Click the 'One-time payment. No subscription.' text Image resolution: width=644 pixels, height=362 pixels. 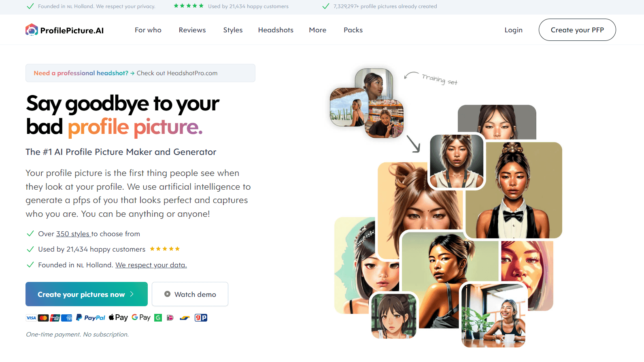(77, 334)
